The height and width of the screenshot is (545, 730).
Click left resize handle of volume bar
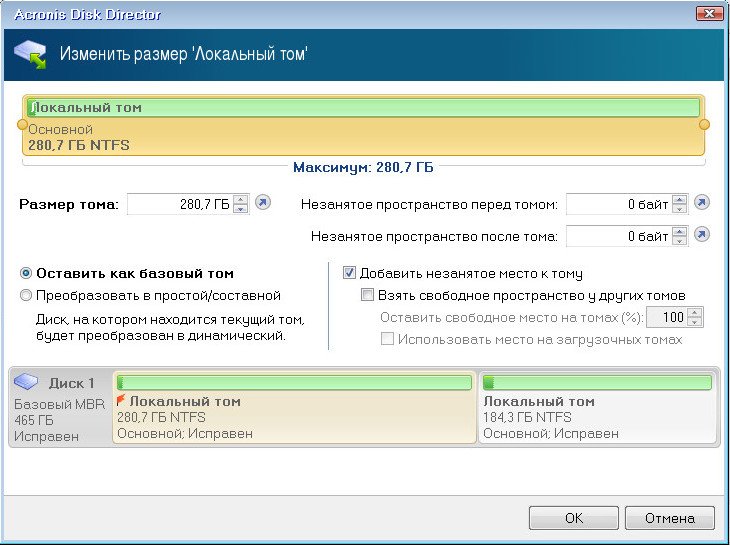(22, 124)
